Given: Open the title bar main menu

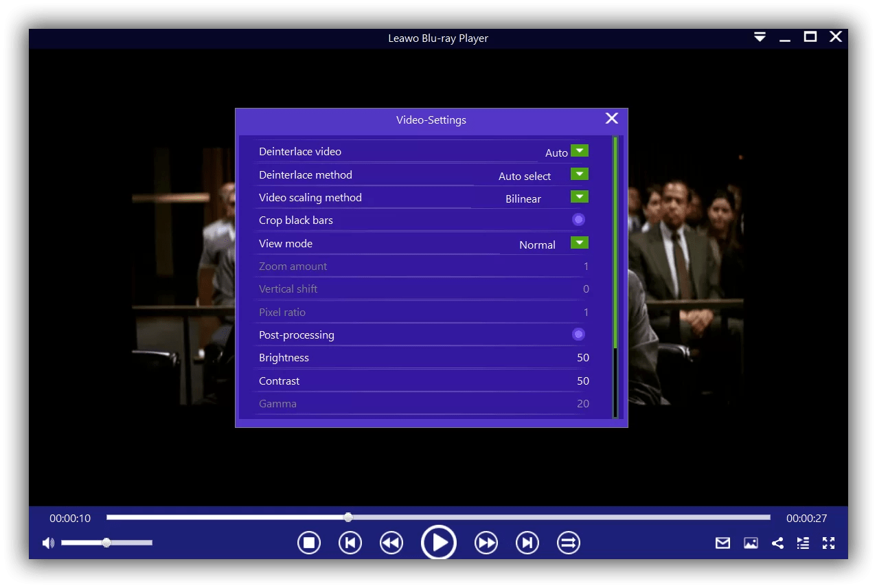Looking at the screenshot, I should point(760,37).
